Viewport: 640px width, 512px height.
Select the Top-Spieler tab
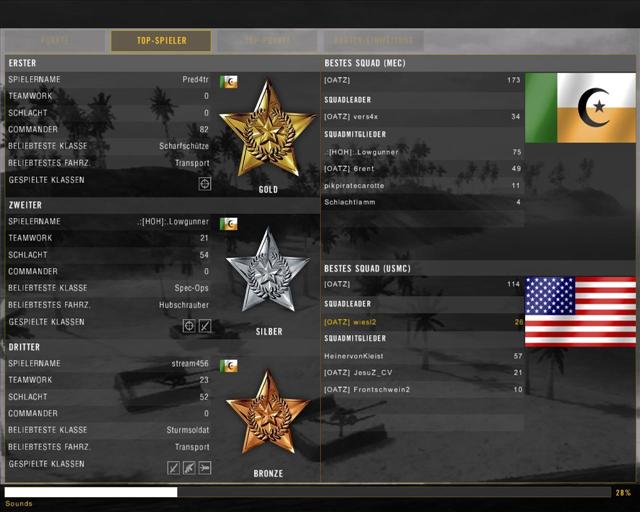point(161,41)
